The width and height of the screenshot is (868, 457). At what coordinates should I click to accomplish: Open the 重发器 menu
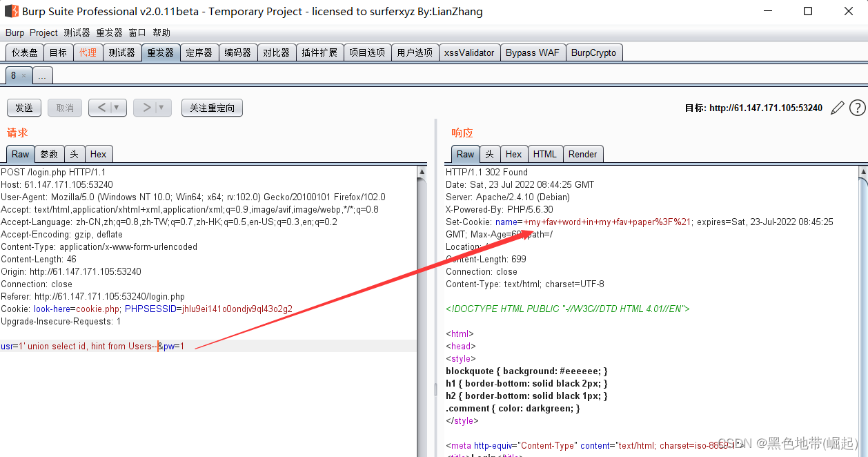click(109, 32)
